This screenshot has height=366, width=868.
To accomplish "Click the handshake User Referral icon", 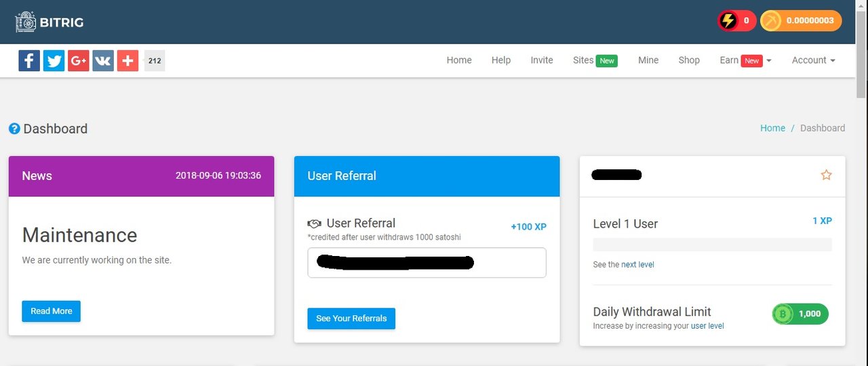I will point(314,223).
